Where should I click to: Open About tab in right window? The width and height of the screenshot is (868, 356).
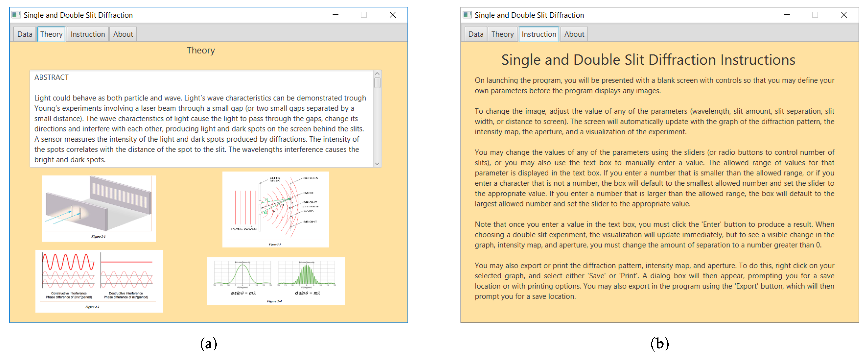pos(574,34)
